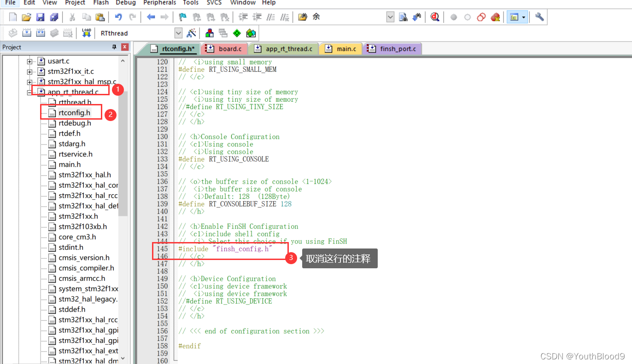Screen dimensions: 632x364
Task: Comment out the selection with the comment icon
Action: tap(271, 17)
